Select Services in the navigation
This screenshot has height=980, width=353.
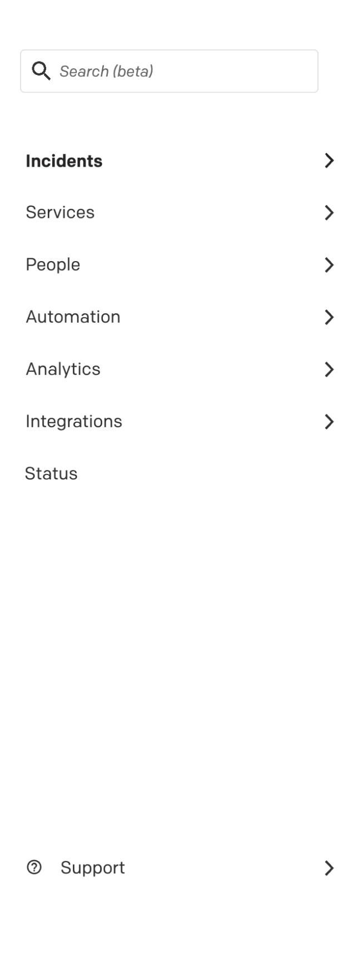tap(60, 212)
